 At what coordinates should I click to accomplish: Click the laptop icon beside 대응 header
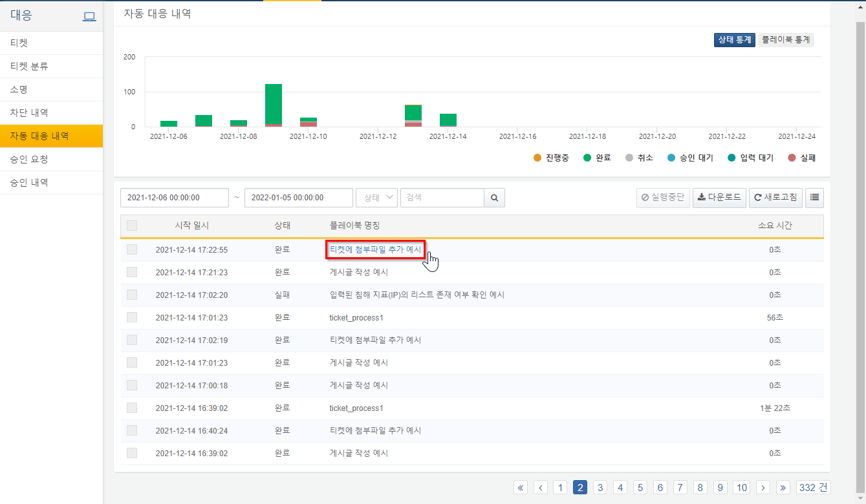coord(89,16)
